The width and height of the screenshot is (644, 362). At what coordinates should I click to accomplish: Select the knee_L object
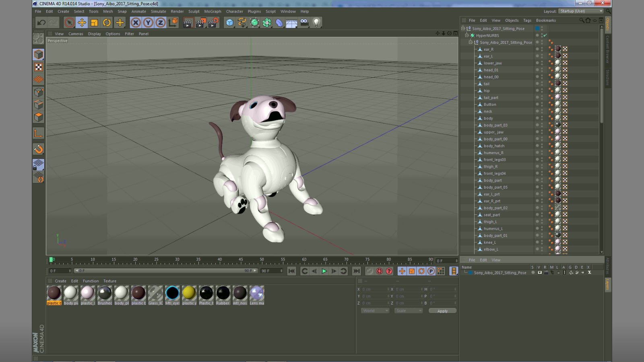click(489, 243)
